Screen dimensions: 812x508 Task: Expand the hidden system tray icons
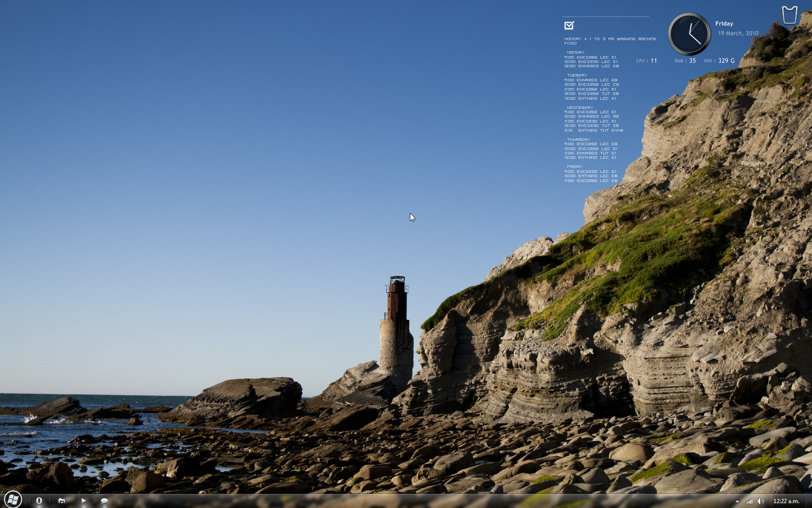[x=737, y=501]
